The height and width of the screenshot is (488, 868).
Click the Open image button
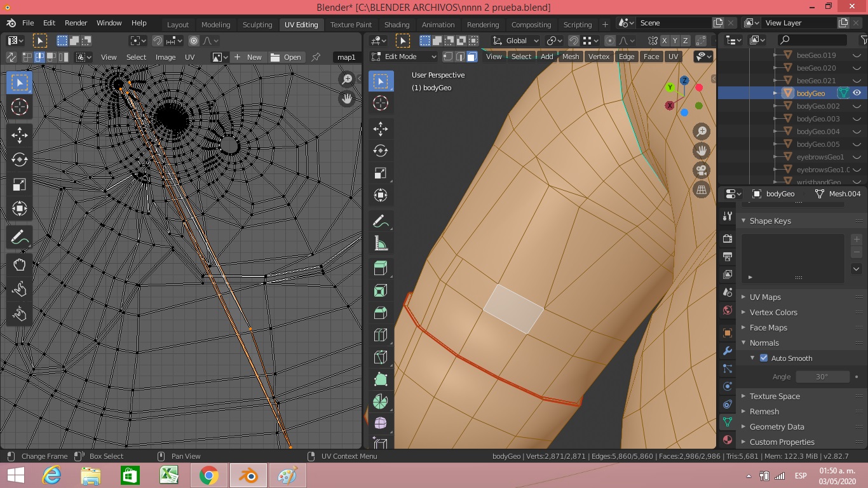coord(286,57)
